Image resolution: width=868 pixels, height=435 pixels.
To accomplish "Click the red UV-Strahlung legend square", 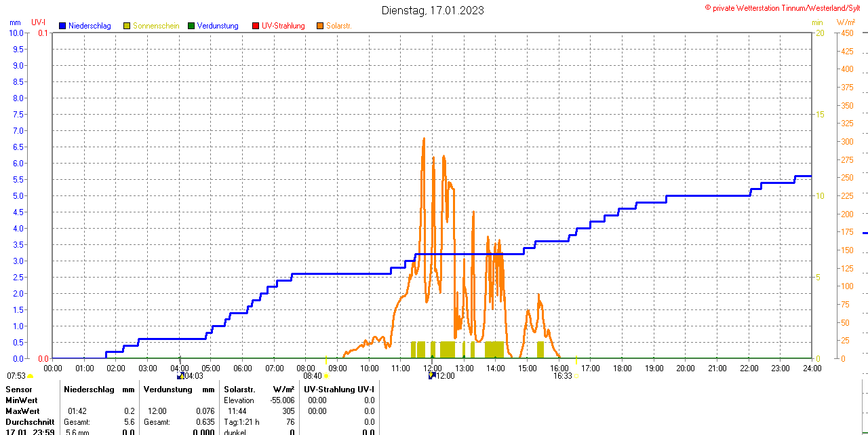I will (x=256, y=26).
